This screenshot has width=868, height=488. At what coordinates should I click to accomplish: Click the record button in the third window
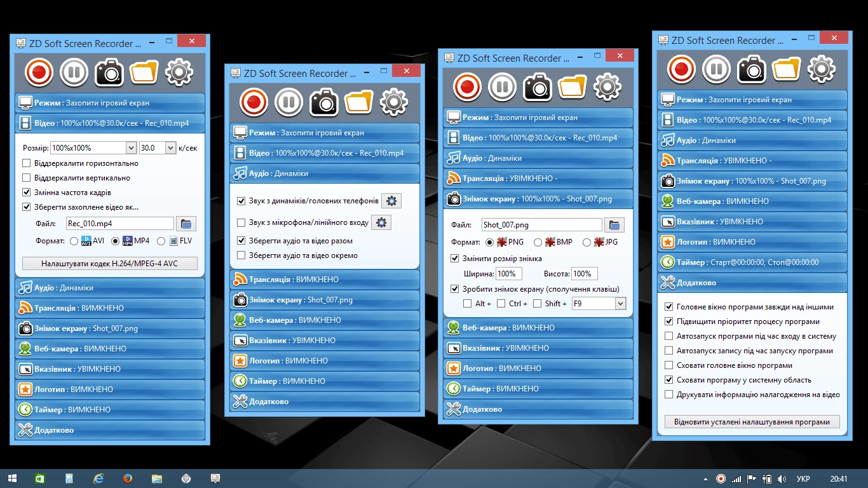coord(467,87)
